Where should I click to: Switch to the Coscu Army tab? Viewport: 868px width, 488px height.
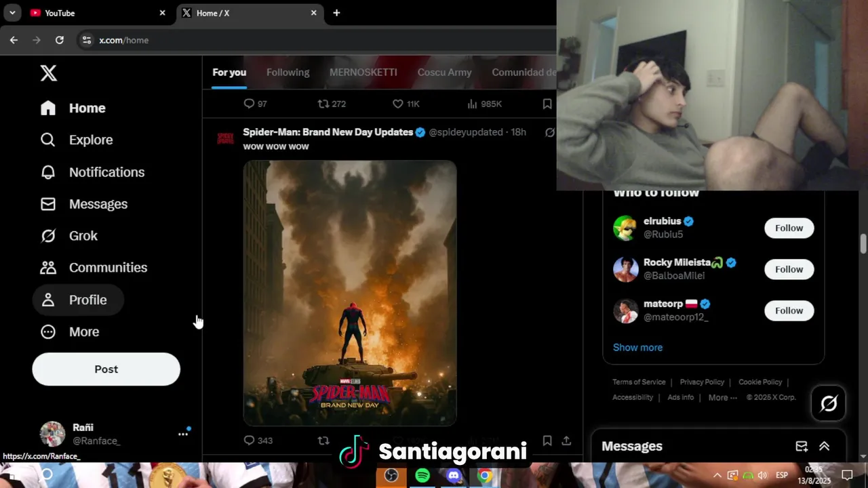(444, 73)
